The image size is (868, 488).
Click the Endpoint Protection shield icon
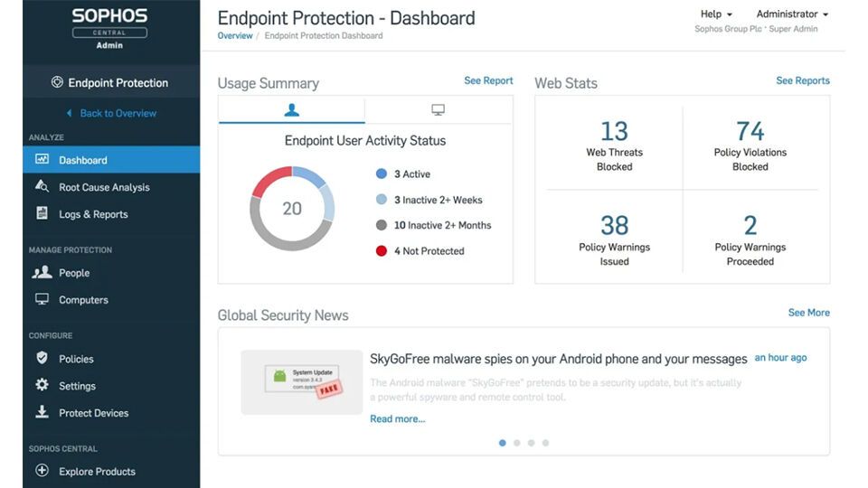point(57,82)
